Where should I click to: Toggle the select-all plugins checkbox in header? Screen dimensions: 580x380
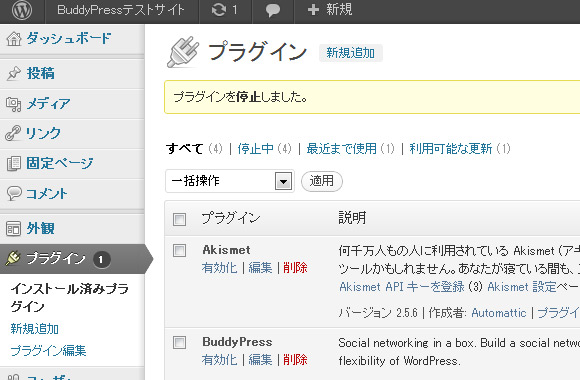[179, 219]
